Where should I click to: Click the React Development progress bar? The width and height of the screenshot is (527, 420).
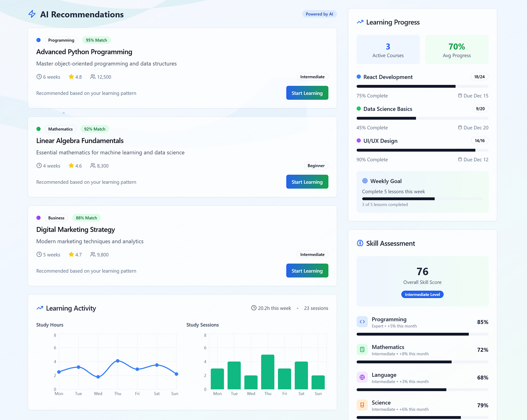422,86
